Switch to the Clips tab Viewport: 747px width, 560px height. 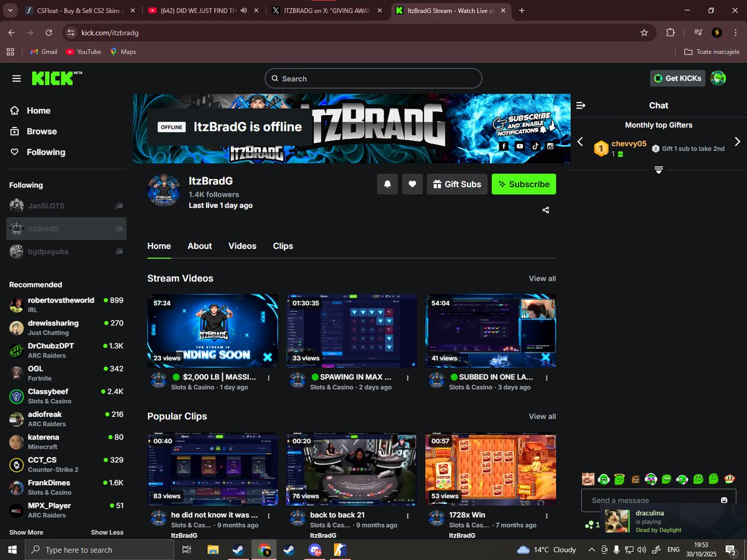pos(283,246)
